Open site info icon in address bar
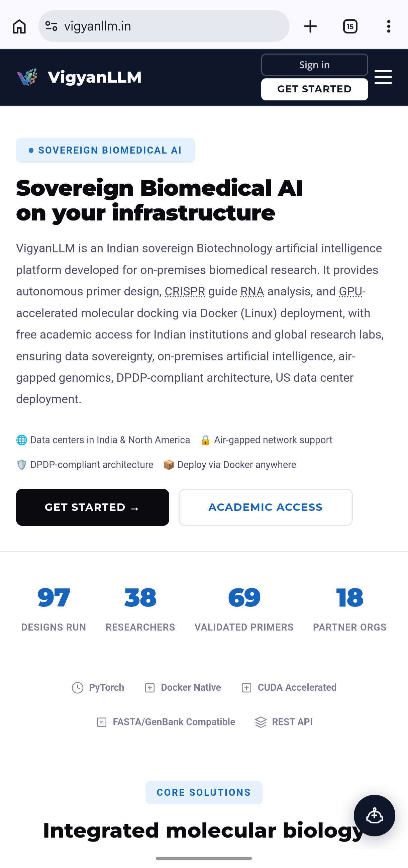The image size is (408, 868). 51,26
